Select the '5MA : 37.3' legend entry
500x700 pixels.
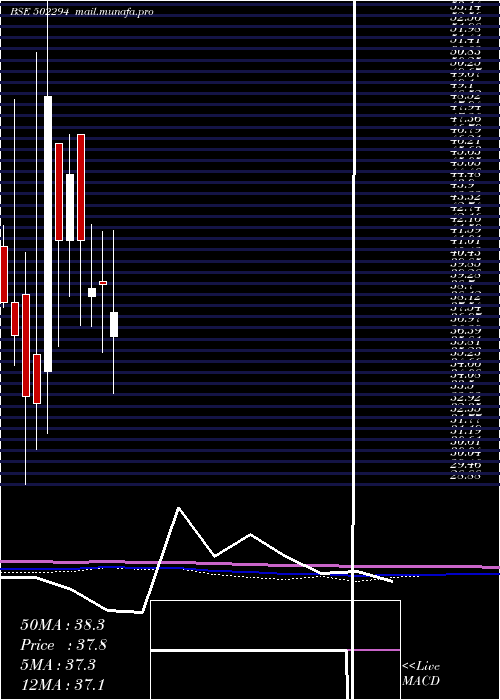coord(58,665)
